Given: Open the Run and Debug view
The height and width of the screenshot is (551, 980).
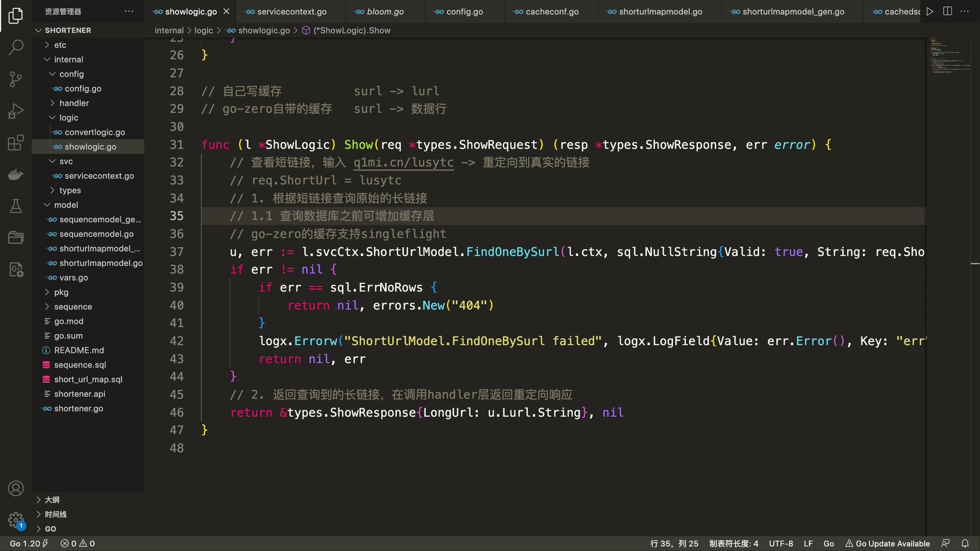Looking at the screenshot, I should pyautogui.click(x=16, y=111).
